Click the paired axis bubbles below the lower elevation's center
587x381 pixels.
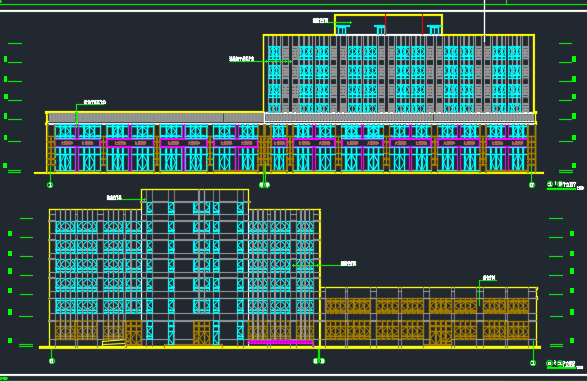pos(319,361)
